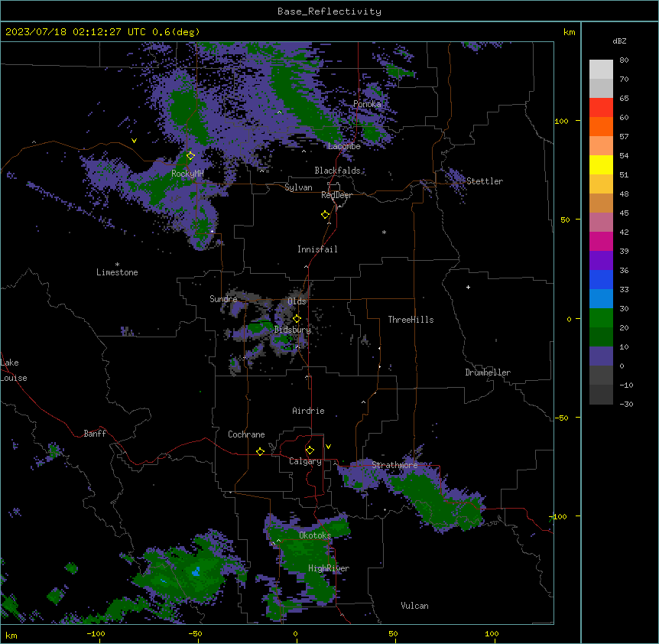Image resolution: width=659 pixels, height=644 pixels.
Task: Click the dBZ legend heading
Action: (619, 41)
